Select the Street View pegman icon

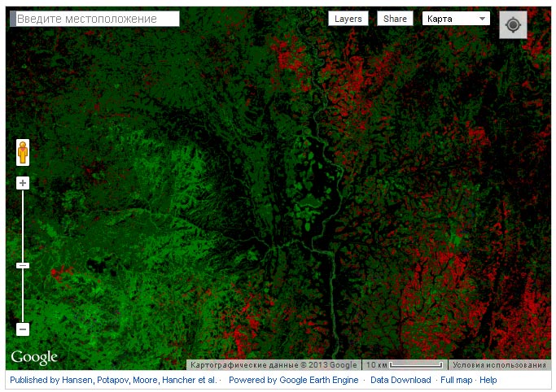coord(23,152)
